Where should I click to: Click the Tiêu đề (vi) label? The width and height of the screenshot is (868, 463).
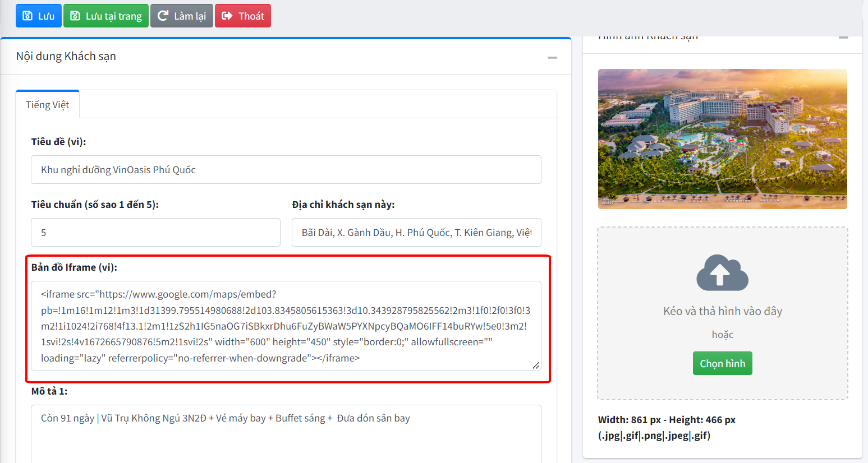pyautogui.click(x=58, y=142)
